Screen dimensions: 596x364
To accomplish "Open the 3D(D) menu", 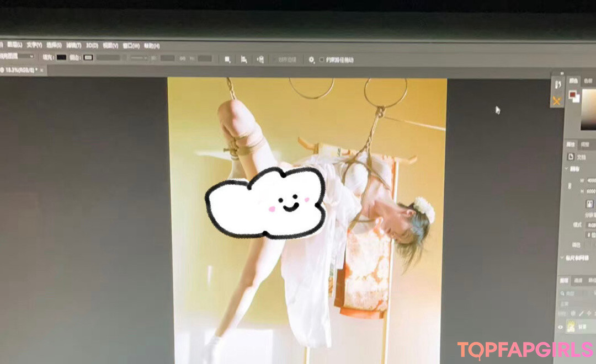I will coord(92,45).
